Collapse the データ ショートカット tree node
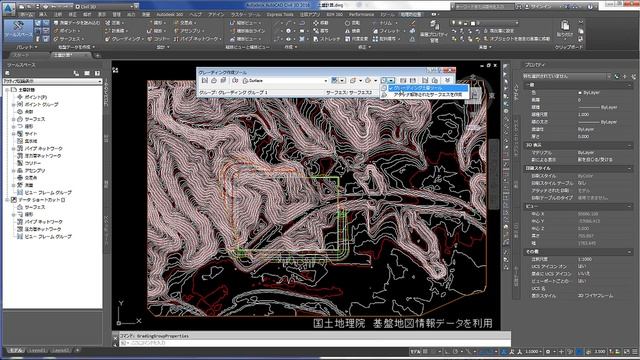 (x=7, y=200)
